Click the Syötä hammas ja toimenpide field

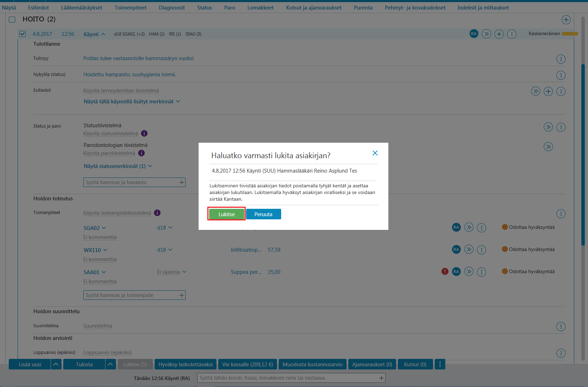click(134, 295)
